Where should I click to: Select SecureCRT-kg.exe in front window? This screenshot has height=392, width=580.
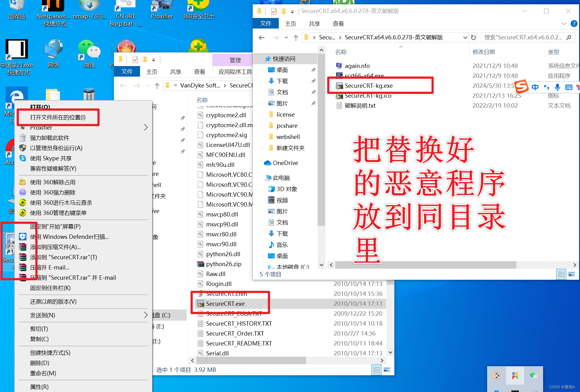[369, 86]
